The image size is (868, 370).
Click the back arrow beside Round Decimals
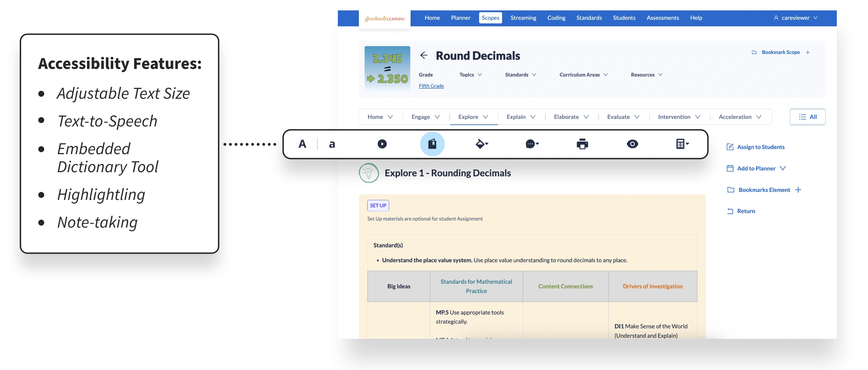click(x=424, y=55)
